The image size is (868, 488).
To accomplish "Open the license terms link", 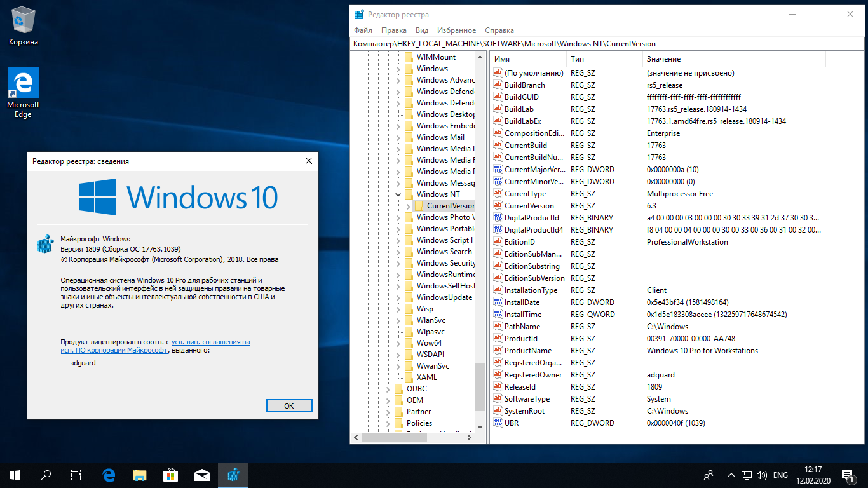I will [155, 346].
